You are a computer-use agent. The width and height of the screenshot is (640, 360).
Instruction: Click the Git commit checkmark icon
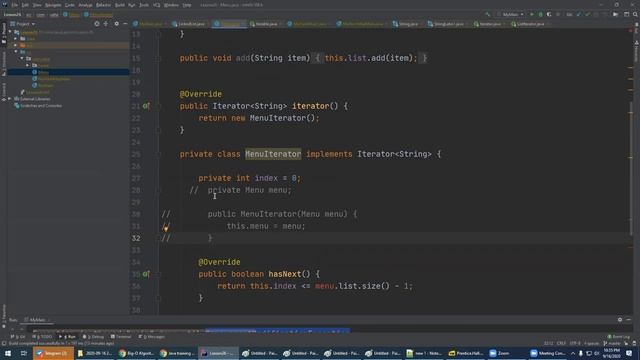(588, 15)
